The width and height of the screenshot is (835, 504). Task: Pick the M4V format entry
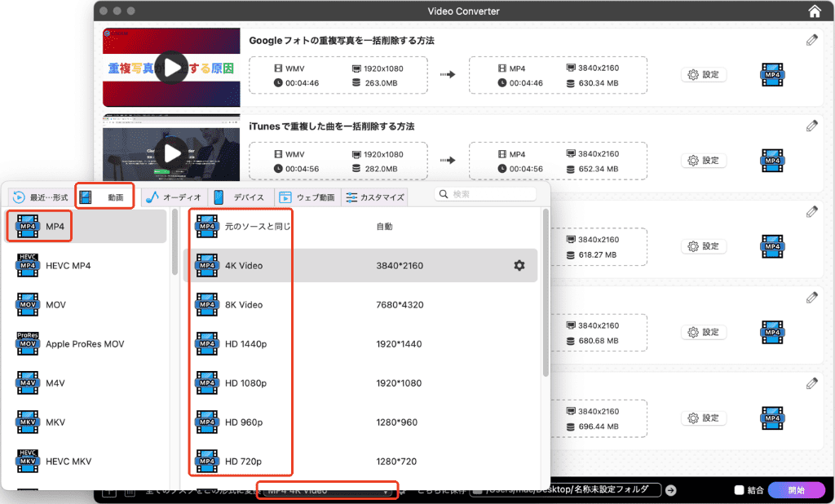55,382
